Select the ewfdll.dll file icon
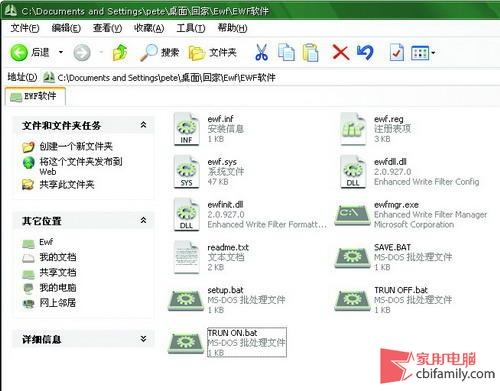 point(353,172)
